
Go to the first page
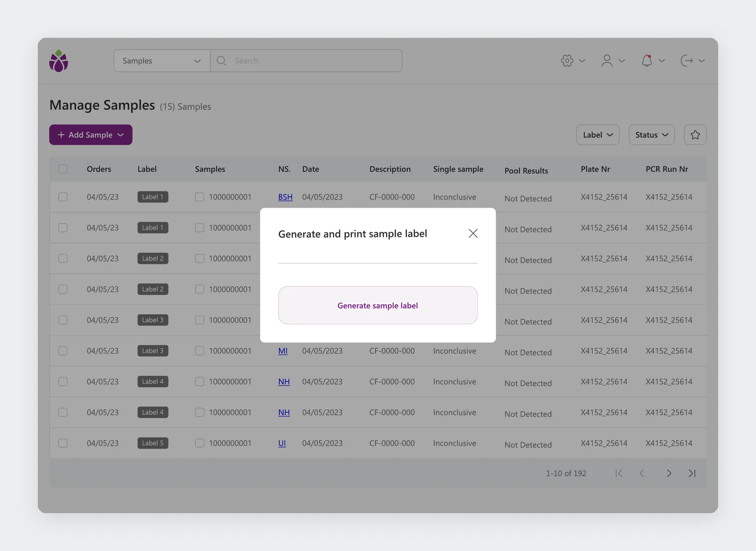(x=619, y=473)
